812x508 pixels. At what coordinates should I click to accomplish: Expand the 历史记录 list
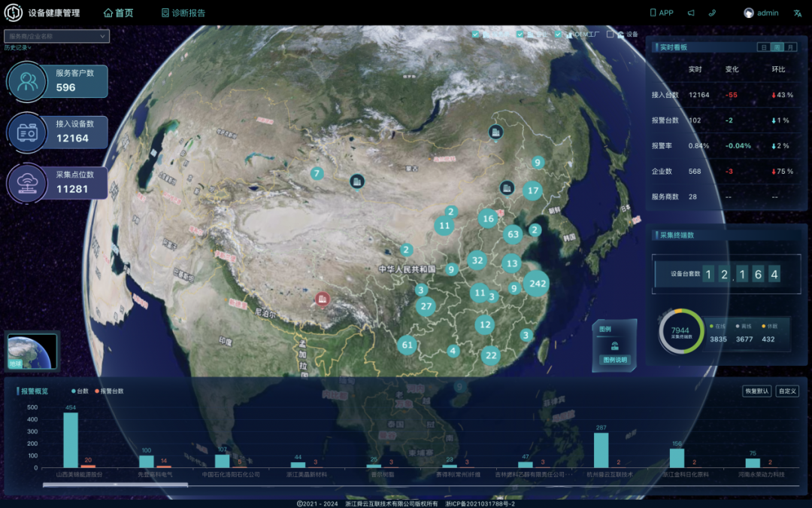17,47
